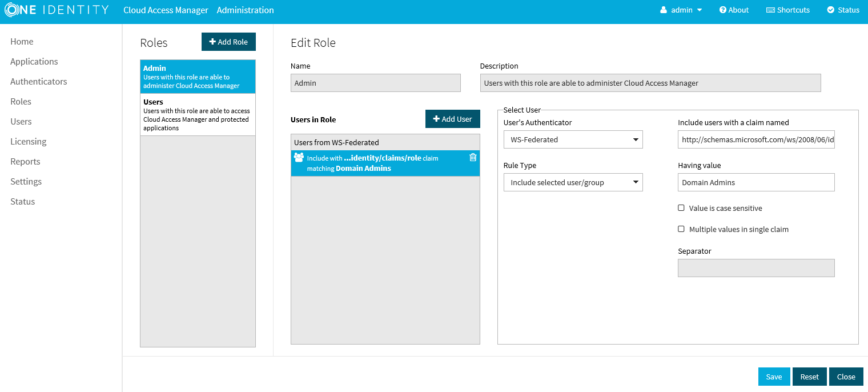Click the Close button
Screen dimensions: 868x392
click(x=846, y=377)
